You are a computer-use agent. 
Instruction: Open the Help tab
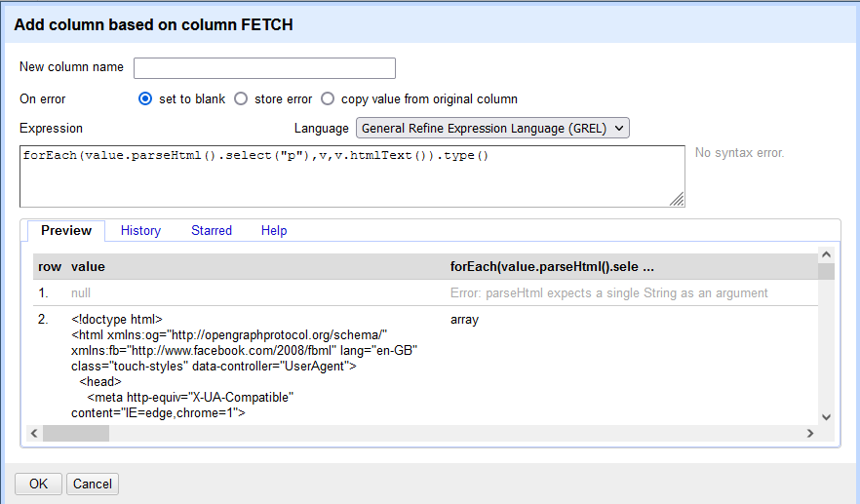tap(274, 230)
